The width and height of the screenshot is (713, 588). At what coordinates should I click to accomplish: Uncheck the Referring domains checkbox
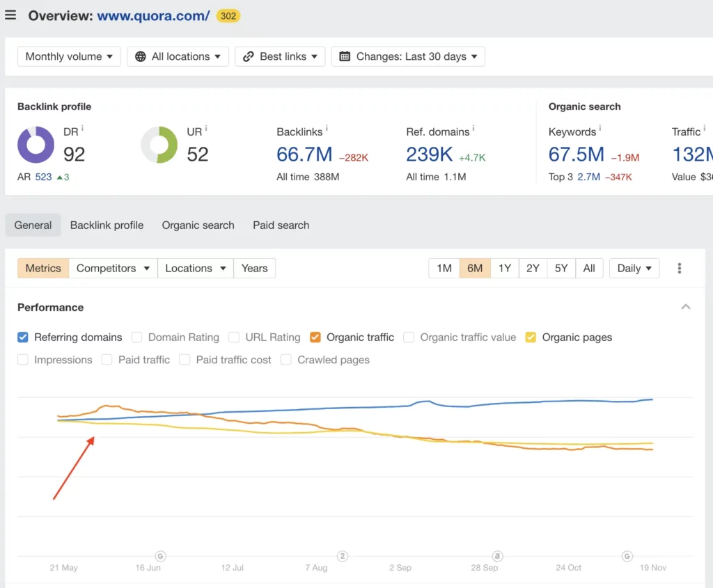pos(23,337)
